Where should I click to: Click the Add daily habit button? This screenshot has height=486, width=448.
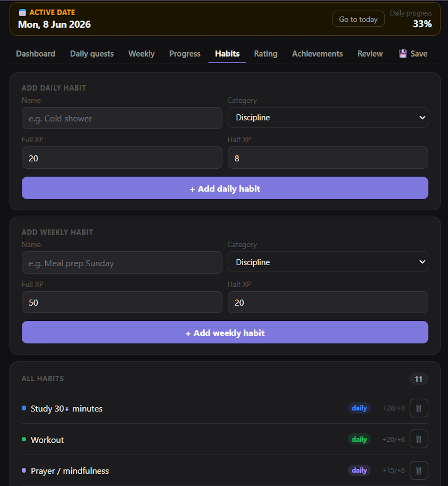tap(225, 188)
